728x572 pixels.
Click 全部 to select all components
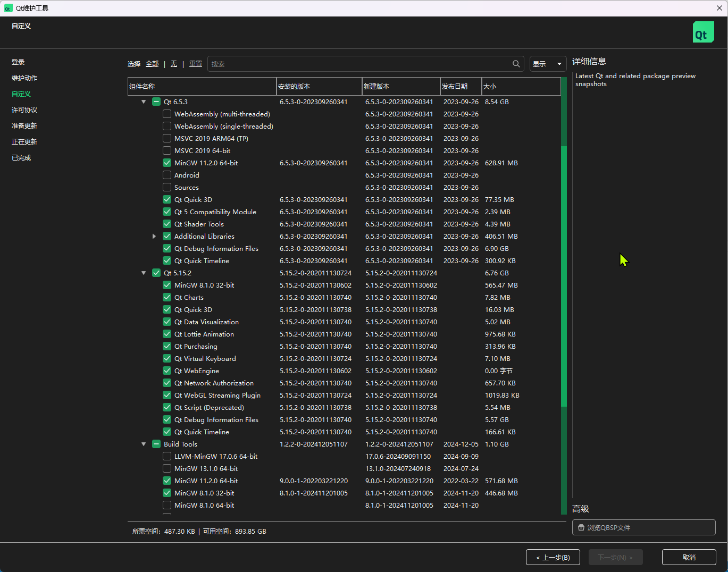(x=152, y=64)
